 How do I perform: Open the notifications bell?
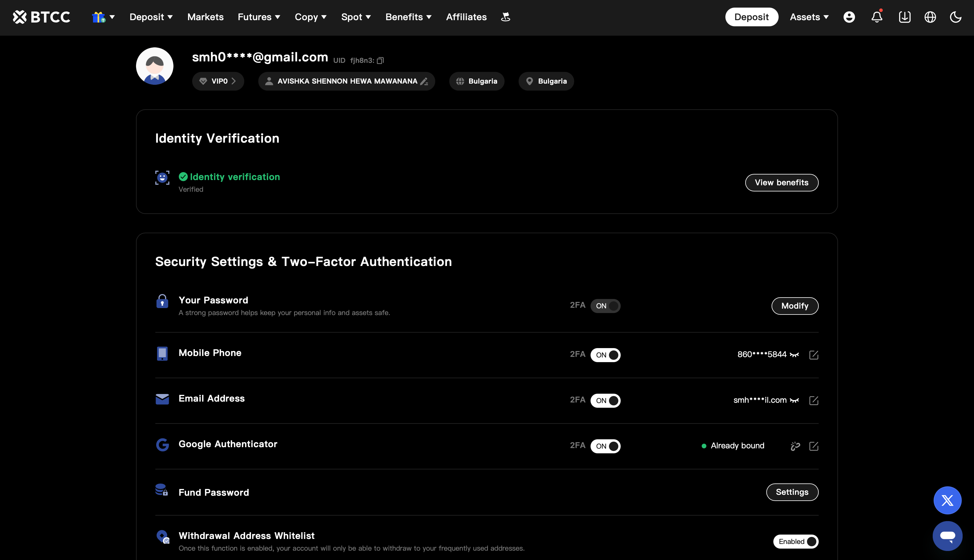[x=877, y=17]
